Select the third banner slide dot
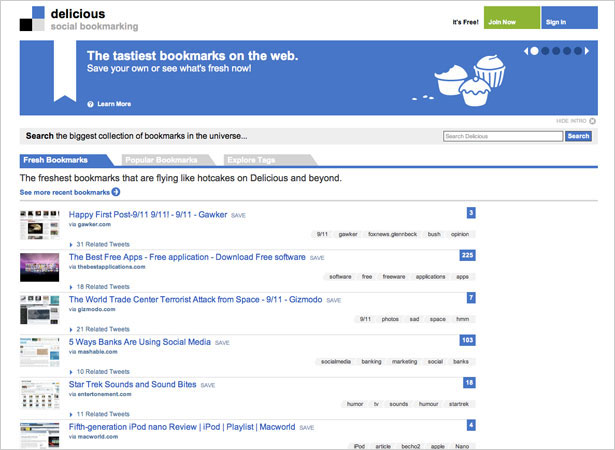The width and height of the screenshot is (615, 450). [556, 51]
